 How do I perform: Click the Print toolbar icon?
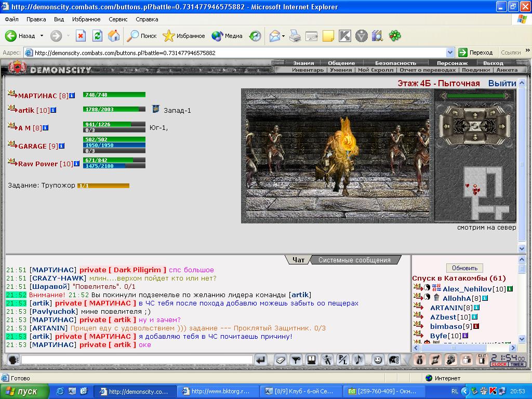tap(295, 36)
